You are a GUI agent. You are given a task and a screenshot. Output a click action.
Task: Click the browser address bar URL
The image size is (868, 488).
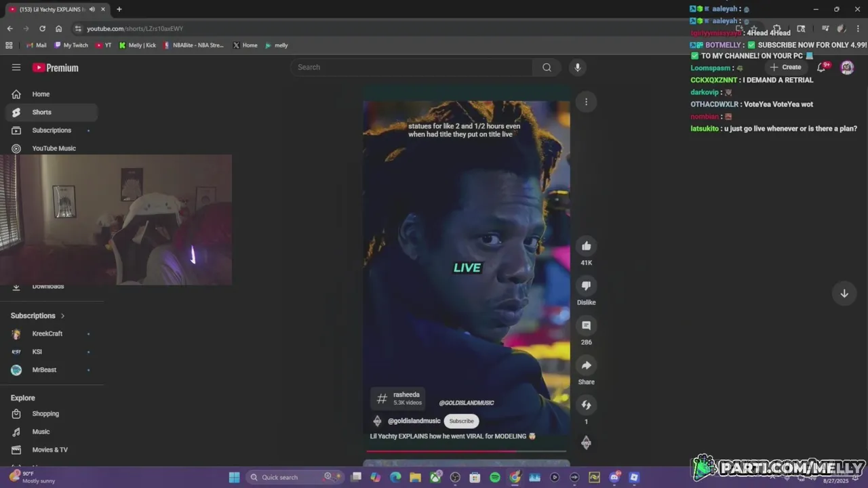pyautogui.click(x=135, y=28)
